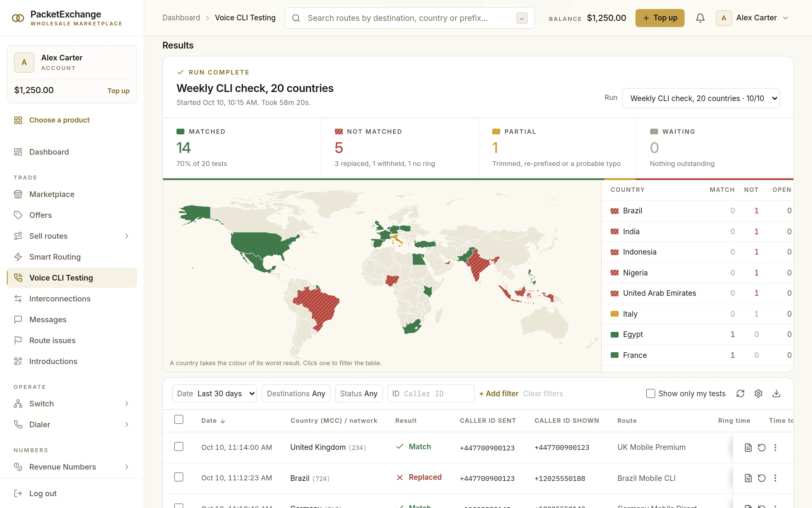Image resolution: width=812 pixels, height=508 pixels.
Task: Click Dashboard breadcrumb link
Action: click(x=181, y=18)
